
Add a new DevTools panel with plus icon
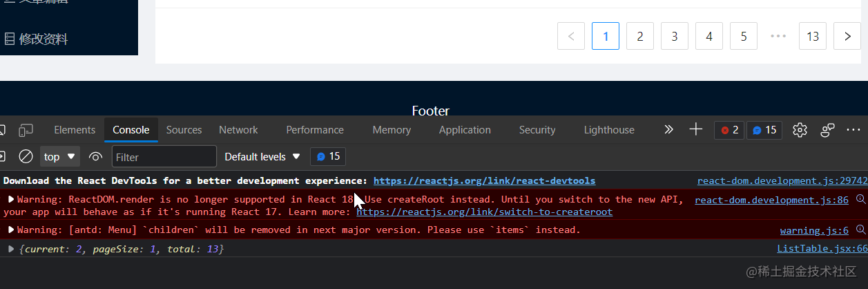point(695,129)
